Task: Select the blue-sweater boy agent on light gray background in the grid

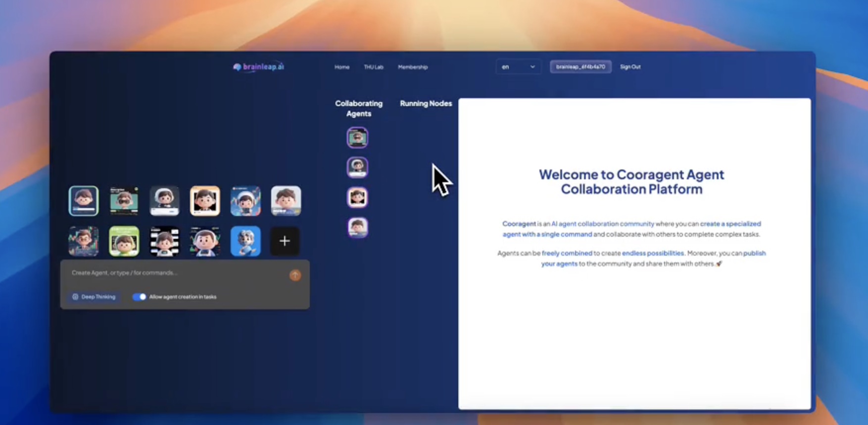Action: 286,201
